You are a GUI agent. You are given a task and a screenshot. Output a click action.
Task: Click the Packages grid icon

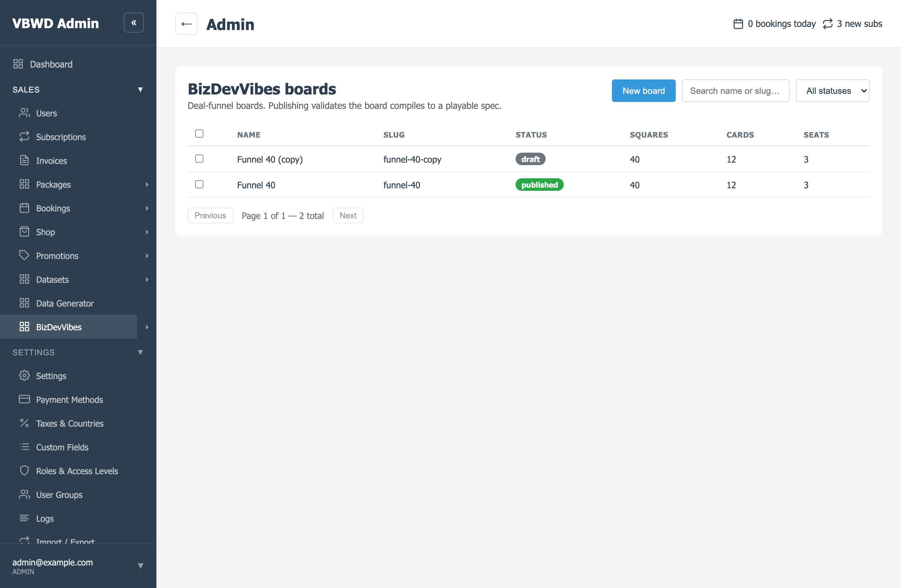pyautogui.click(x=24, y=184)
